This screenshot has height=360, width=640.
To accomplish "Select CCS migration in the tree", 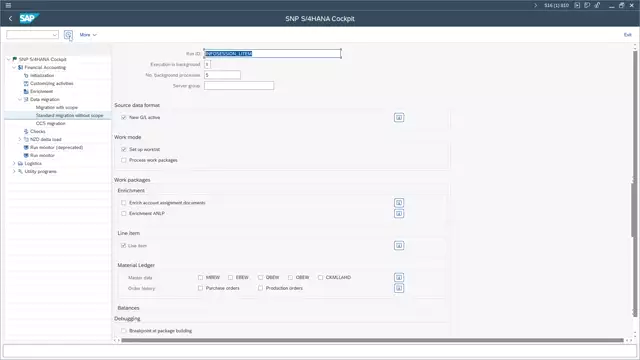I will point(51,123).
